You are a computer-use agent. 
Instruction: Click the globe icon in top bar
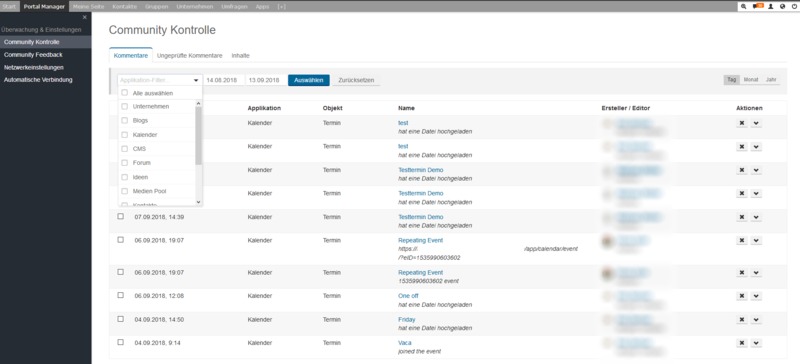click(x=782, y=7)
